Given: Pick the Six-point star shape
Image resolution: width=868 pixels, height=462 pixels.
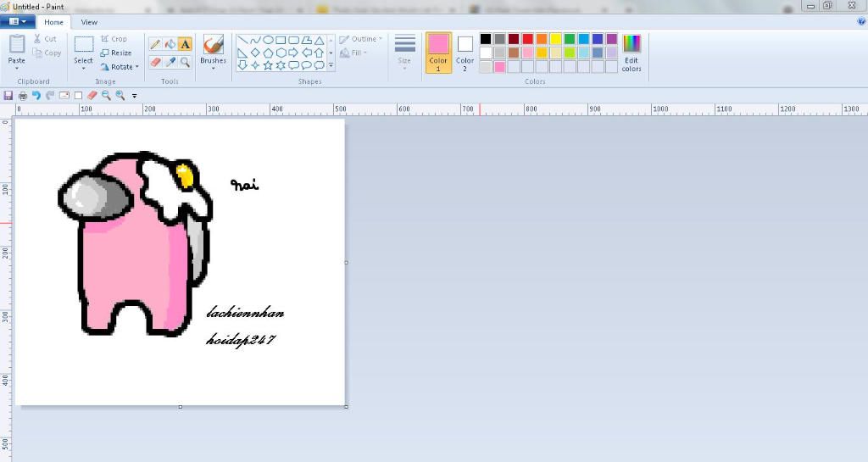Looking at the screenshot, I should (x=281, y=65).
